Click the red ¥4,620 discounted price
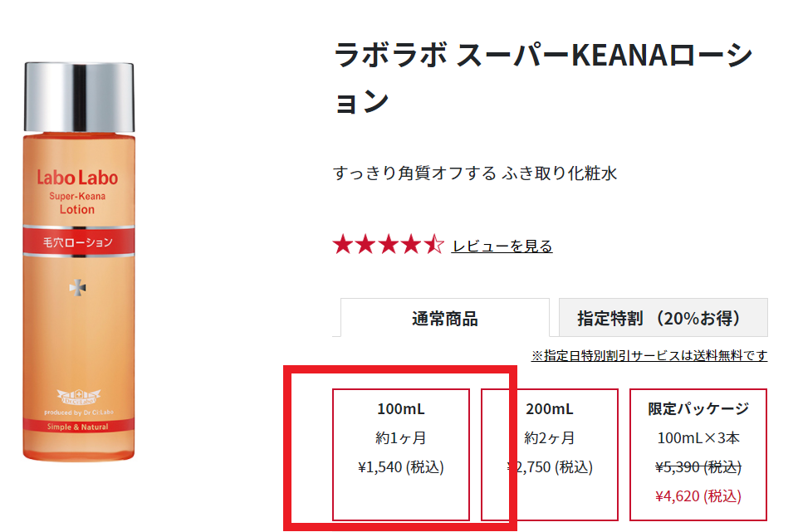The width and height of the screenshot is (798, 532). pos(698,495)
